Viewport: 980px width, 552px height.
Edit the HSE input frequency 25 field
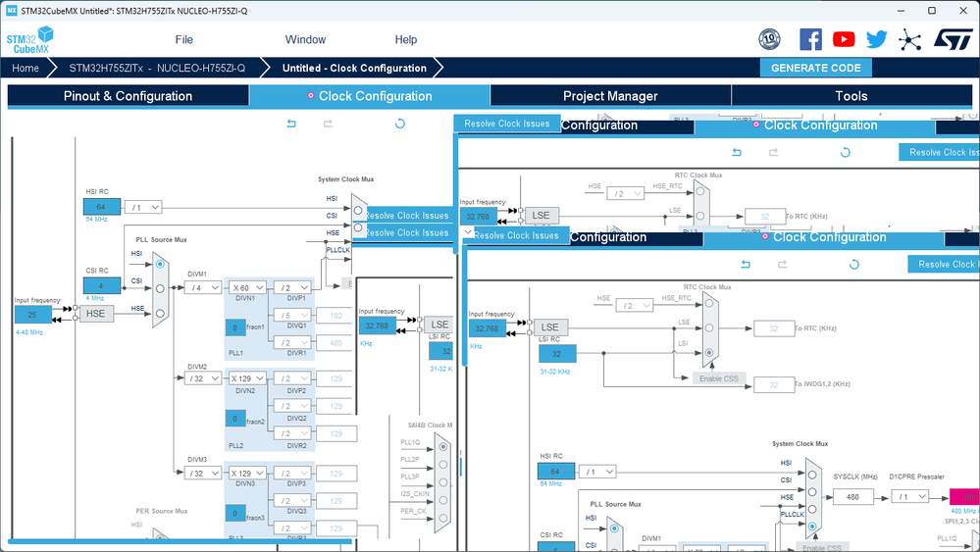click(32, 314)
